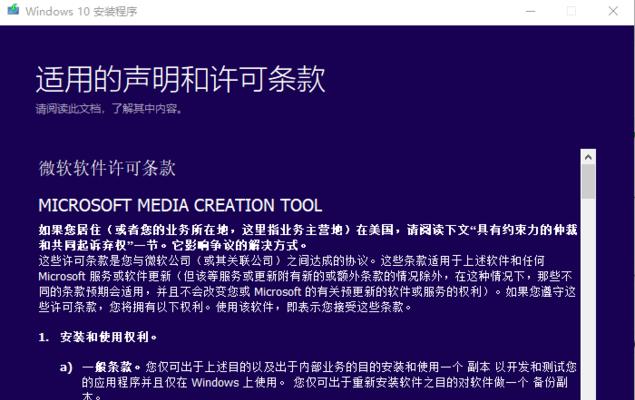Click the section heading 1. 安装和使用权利
This screenshot has height=400, width=635.
tap(98, 337)
